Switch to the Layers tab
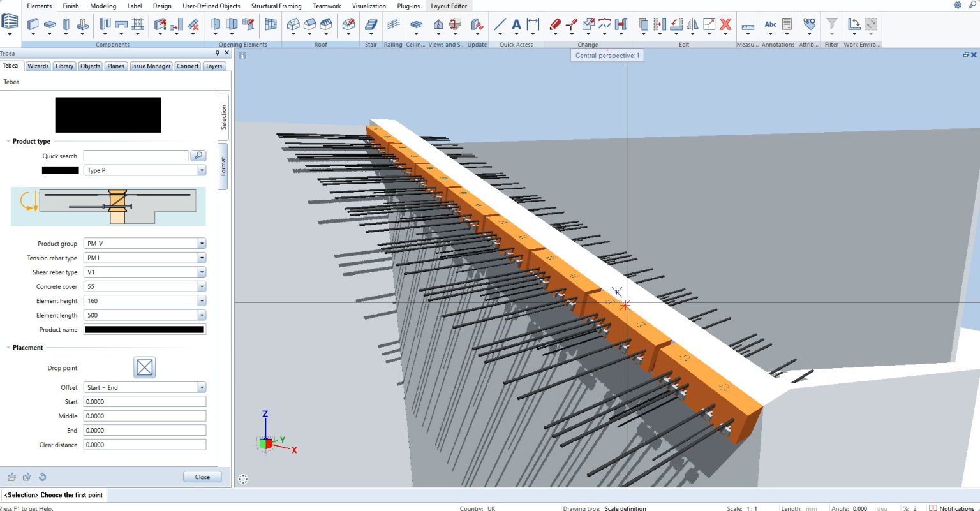The height and width of the screenshot is (511, 980). tap(214, 66)
